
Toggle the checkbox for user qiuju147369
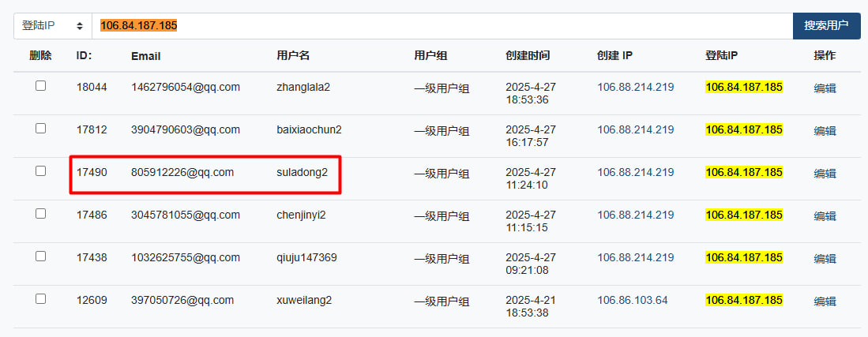coord(40,256)
